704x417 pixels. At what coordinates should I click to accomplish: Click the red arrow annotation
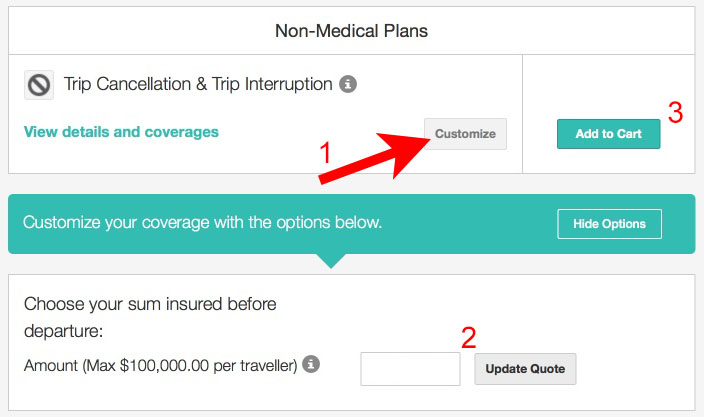point(375,157)
